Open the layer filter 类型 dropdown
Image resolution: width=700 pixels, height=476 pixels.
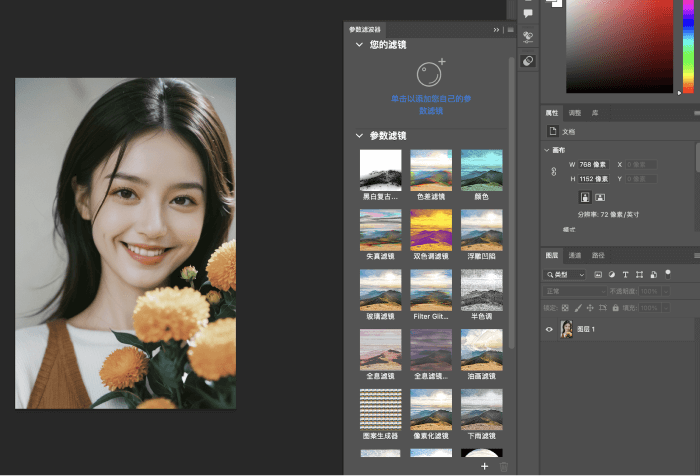[564, 275]
